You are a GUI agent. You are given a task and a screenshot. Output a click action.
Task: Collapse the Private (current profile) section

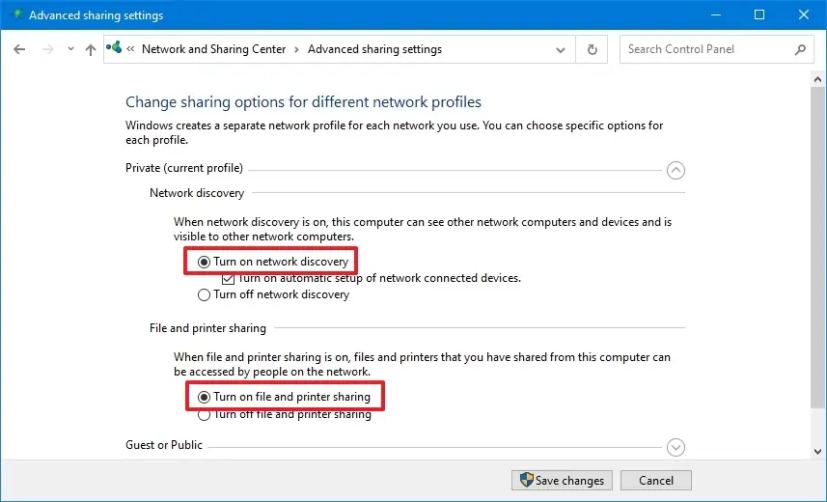pos(676,170)
